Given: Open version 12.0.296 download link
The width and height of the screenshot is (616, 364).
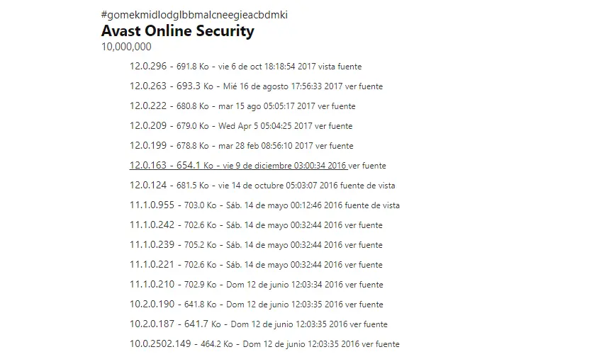Looking at the screenshot, I should 147,67.
